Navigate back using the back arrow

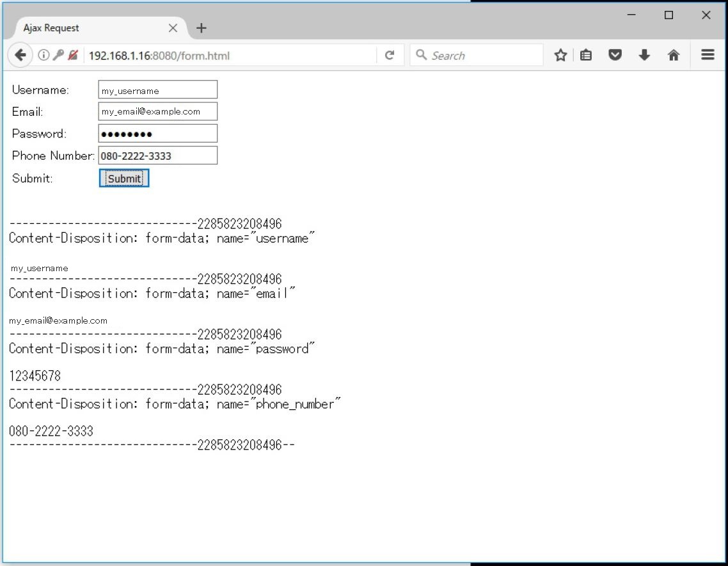[x=20, y=55]
